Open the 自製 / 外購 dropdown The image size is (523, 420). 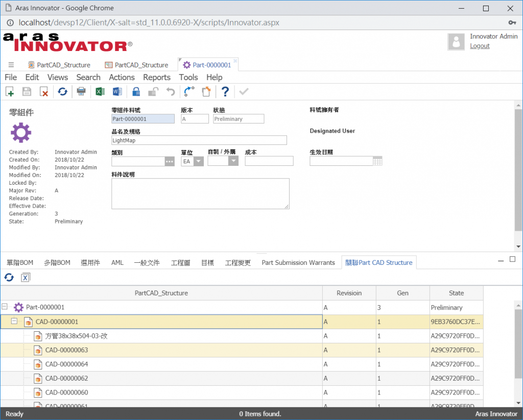point(233,161)
